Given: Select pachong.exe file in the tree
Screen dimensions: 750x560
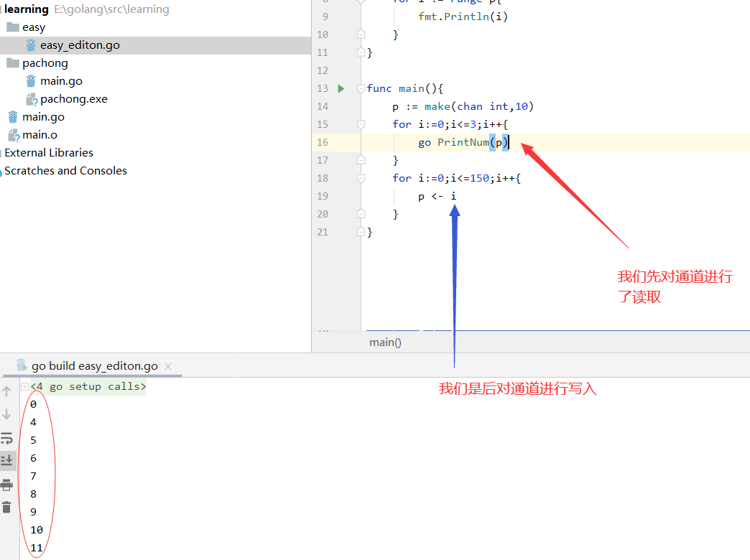Looking at the screenshot, I should (x=73, y=99).
